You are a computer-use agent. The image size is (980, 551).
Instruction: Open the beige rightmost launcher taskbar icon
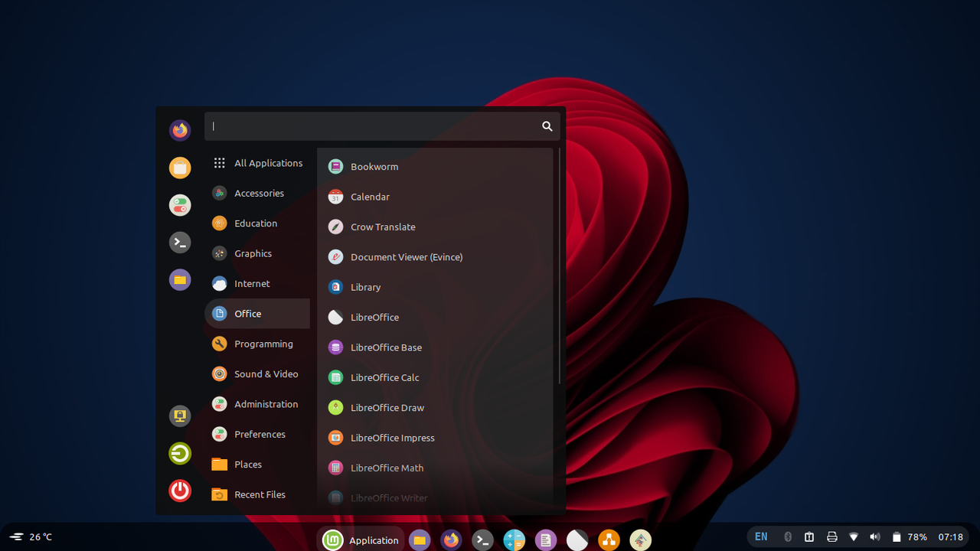click(641, 540)
